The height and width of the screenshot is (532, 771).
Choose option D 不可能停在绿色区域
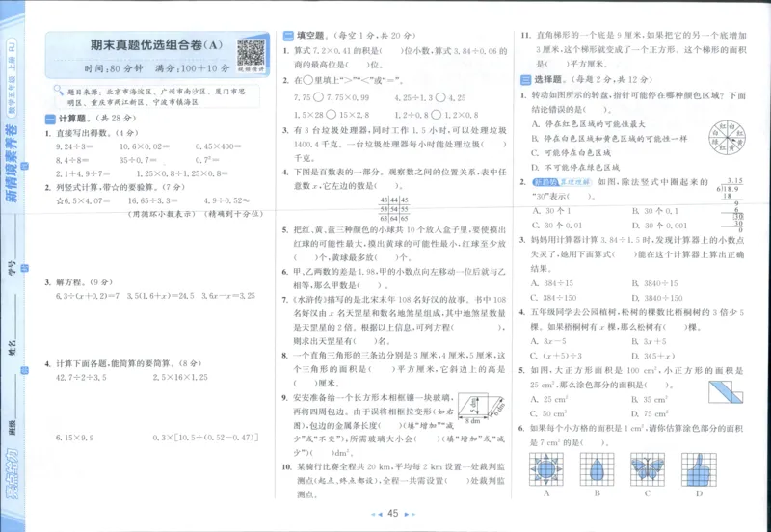(x=575, y=167)
